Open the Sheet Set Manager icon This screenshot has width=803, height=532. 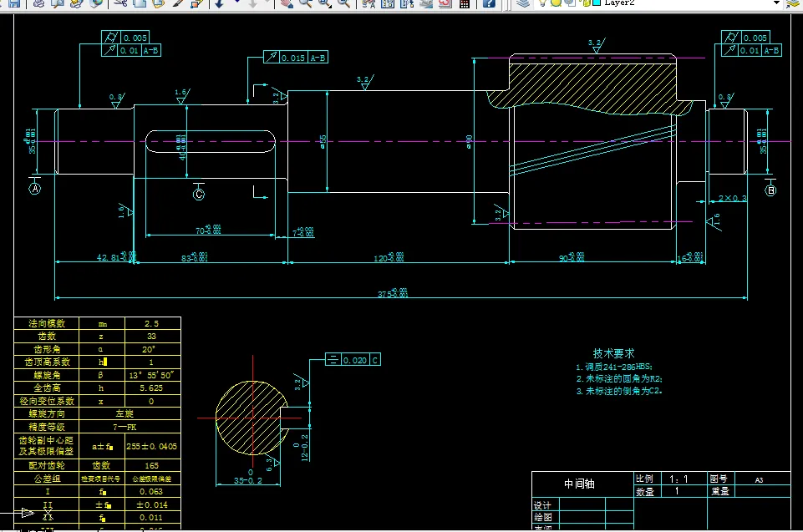(x=425, y=3)
